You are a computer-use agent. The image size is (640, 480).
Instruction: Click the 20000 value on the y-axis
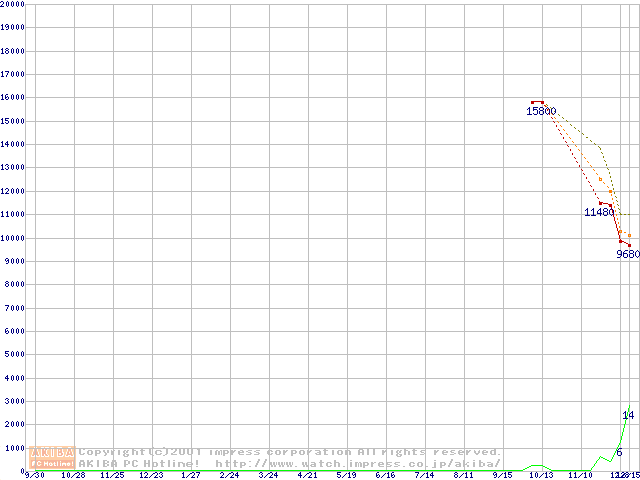(x=12, y=4)
